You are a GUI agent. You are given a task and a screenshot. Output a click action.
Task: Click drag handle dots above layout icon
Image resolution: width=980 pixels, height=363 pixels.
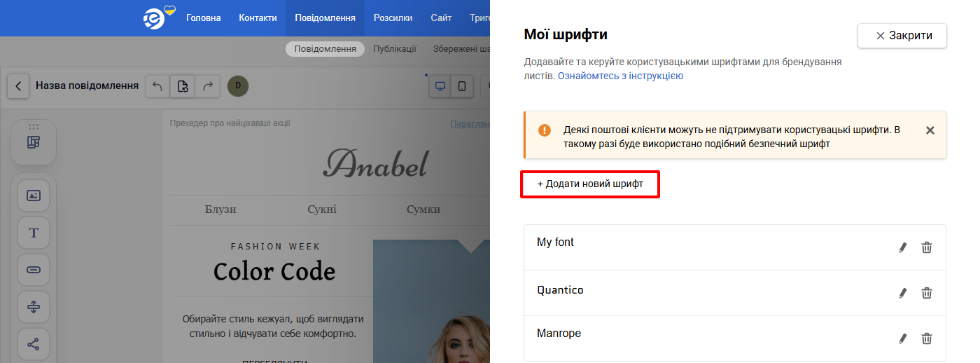(x=34, y=127)
